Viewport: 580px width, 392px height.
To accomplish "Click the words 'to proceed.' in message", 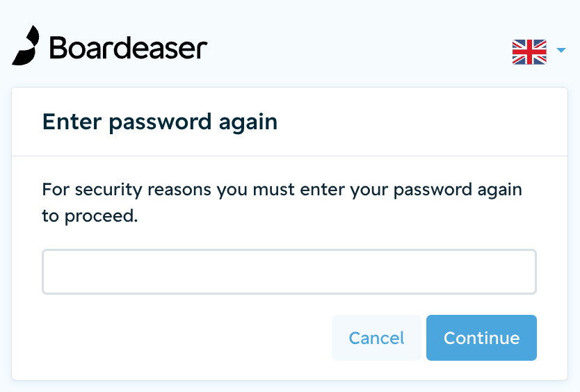I will 90,216.
